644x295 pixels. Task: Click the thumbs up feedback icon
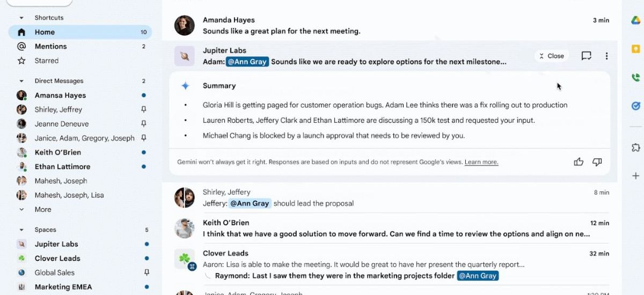tap(579, 161)
